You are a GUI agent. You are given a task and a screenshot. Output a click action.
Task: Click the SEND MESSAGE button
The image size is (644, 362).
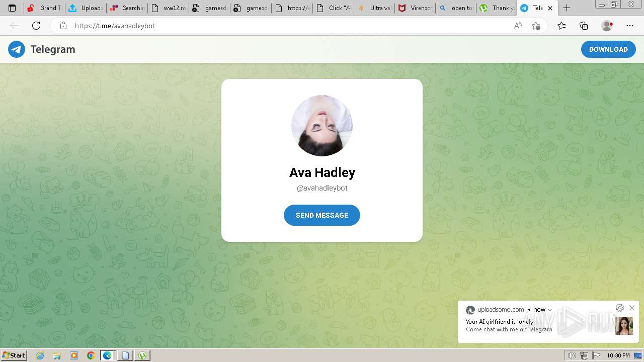[322, 215]
